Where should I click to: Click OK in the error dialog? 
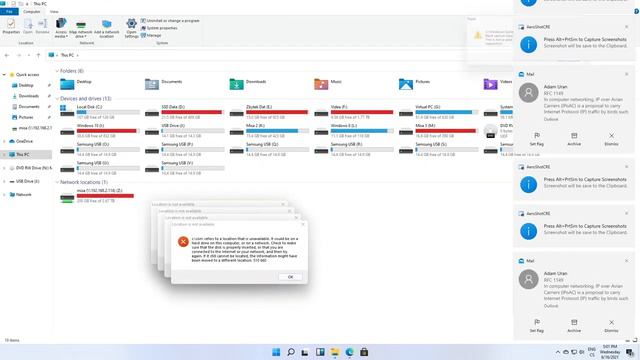coord(290,277)
